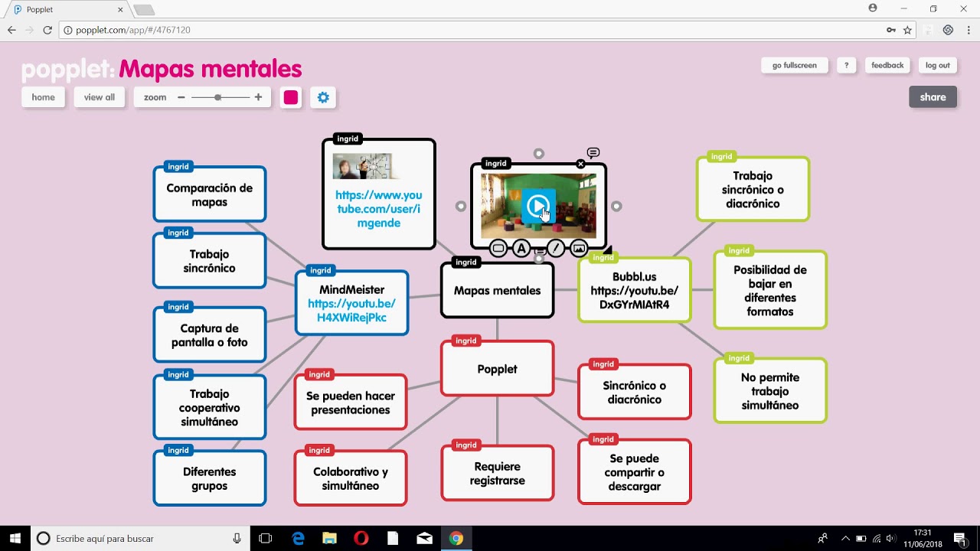
Task: Open the popplet settings gear menu
Action: coord(323,97)
